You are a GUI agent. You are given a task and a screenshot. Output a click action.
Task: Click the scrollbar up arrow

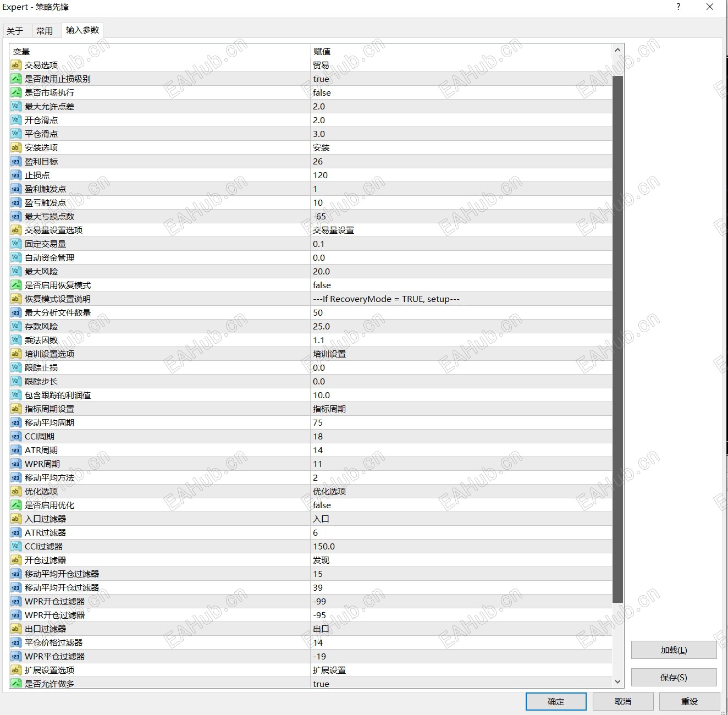pos(618,50)
